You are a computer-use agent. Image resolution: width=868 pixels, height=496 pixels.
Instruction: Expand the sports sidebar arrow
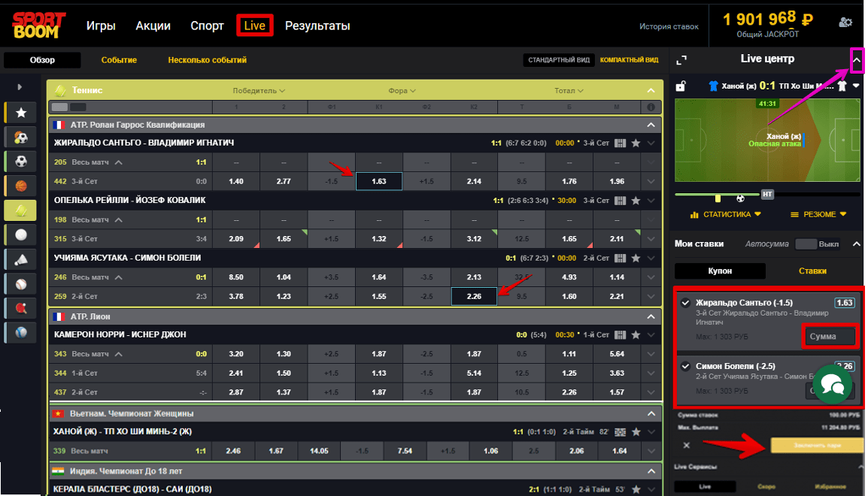coord(20,87)
